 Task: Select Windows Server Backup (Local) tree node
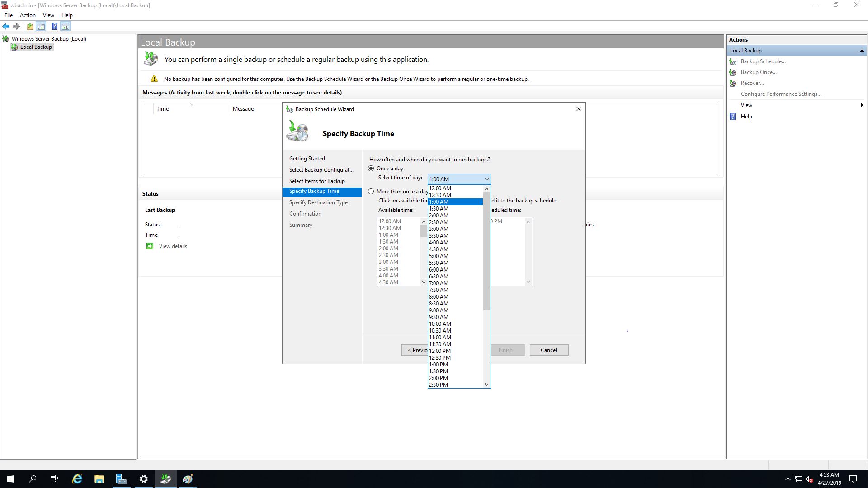pyautogui.click(x=49, y=39)
